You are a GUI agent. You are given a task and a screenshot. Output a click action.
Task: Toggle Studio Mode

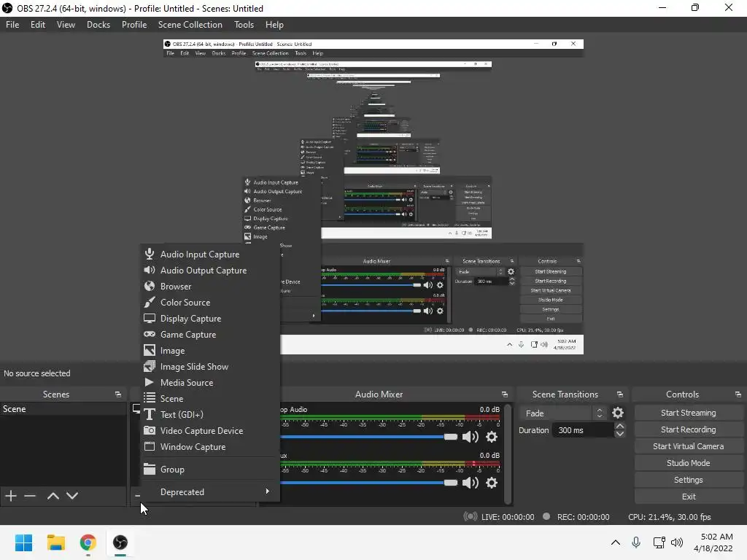click(689, 463)
